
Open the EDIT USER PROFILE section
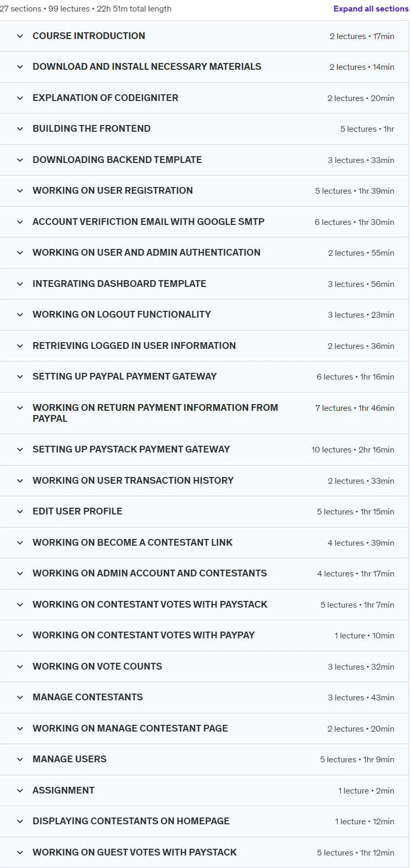[x=204, y=512]
